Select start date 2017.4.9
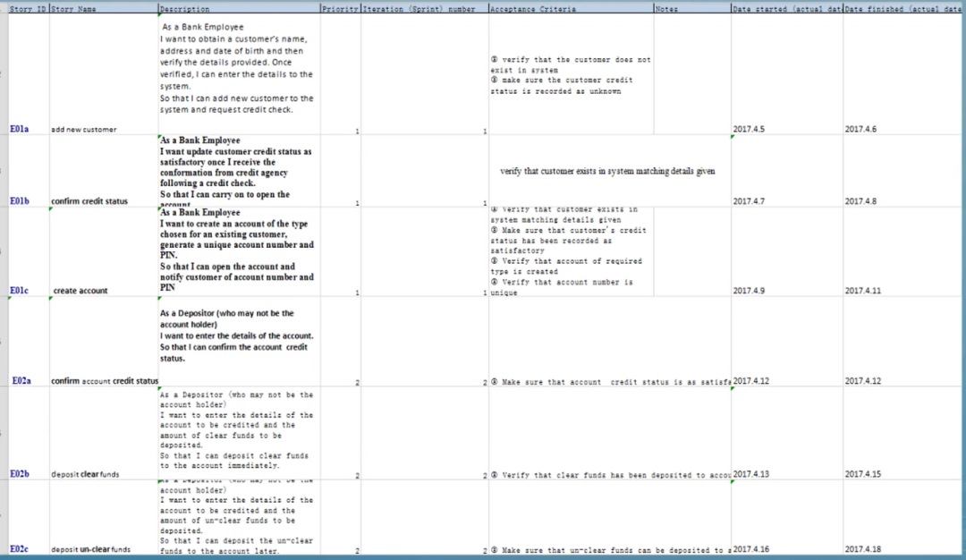966x560 pixels. click(x=749, y=290)
